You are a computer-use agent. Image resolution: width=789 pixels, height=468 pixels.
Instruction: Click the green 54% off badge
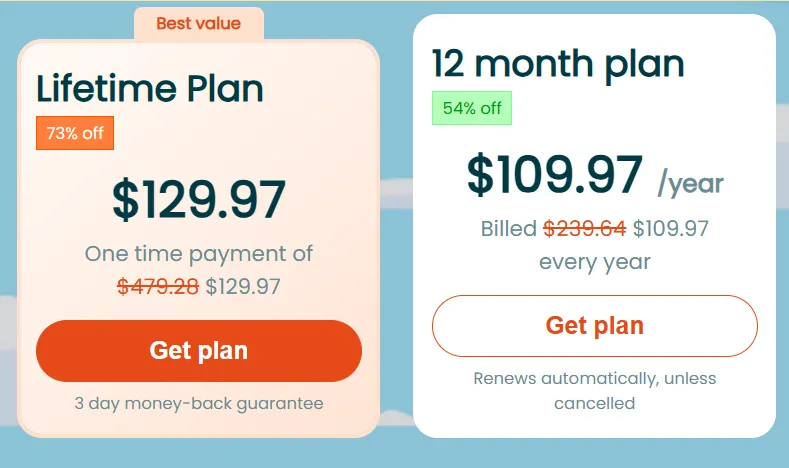click(472, 108)
